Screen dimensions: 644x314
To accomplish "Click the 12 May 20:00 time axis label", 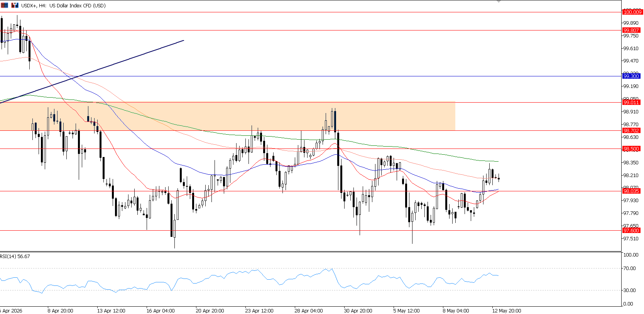I will (507, 311).
